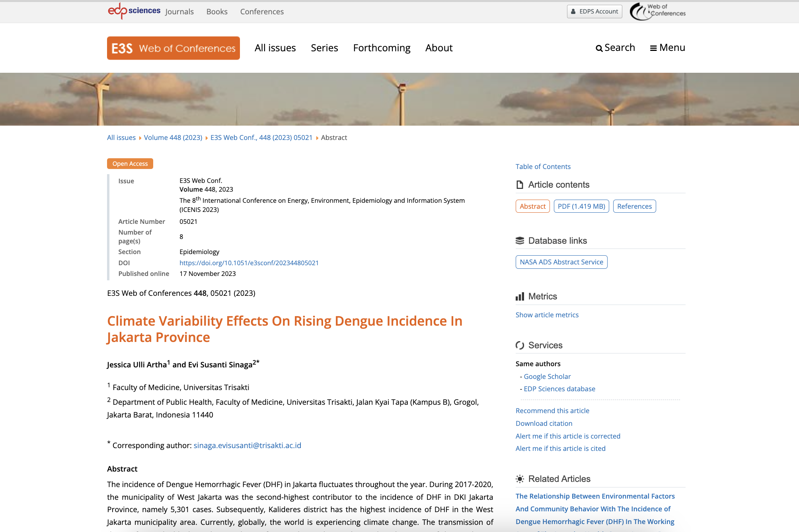Open the References button

pos(634,206)
